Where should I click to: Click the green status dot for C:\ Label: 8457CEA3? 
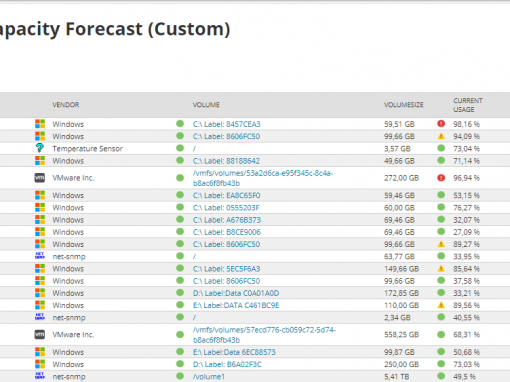pyautogui.click(x=180, y=124)
